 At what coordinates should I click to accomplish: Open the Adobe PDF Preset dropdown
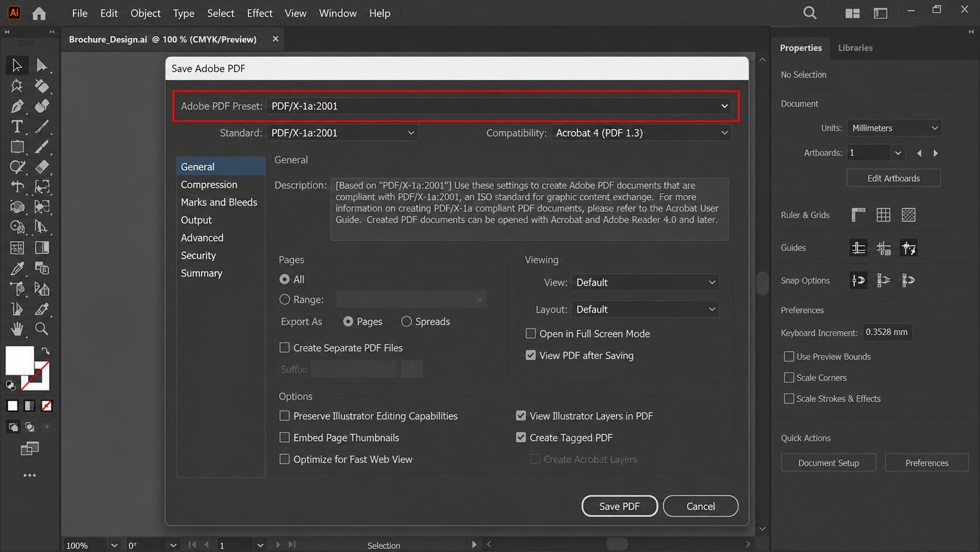point(499,106)
